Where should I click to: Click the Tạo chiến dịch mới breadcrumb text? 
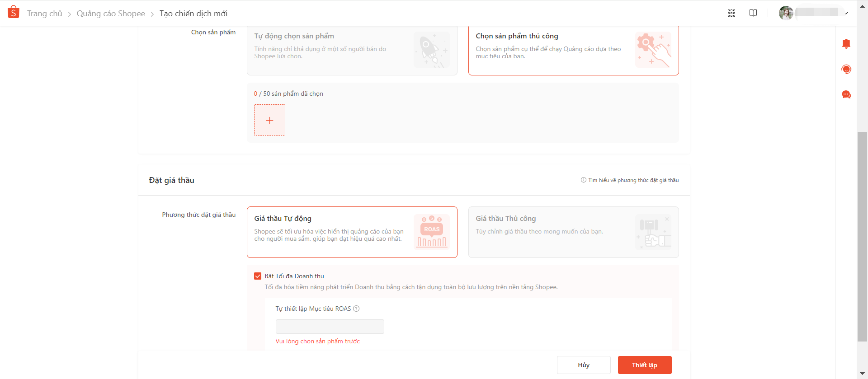(193, 14)
